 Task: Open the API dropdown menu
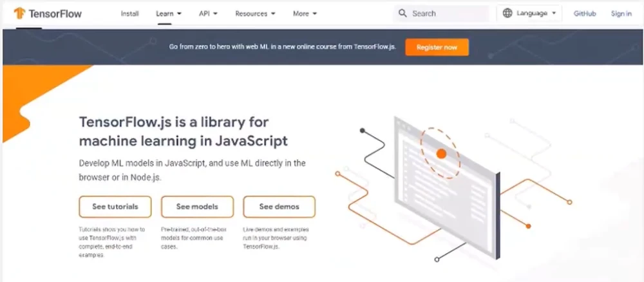(208, 13)
